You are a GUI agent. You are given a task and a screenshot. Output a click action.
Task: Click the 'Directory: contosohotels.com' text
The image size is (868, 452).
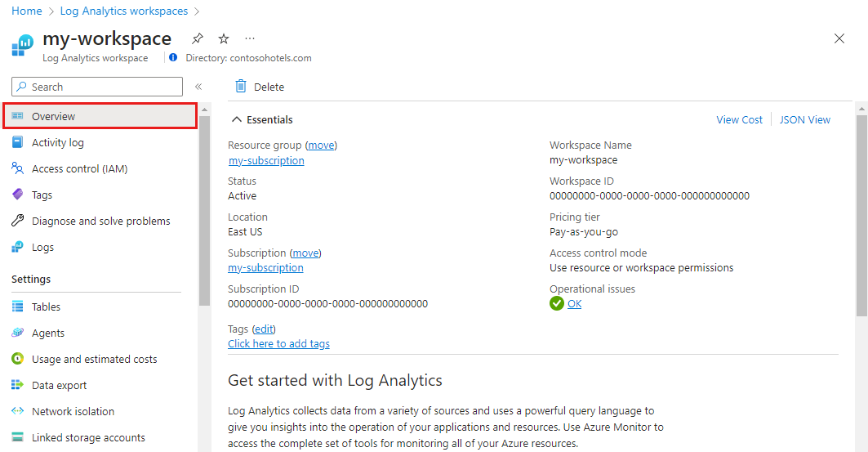point(248,57)
